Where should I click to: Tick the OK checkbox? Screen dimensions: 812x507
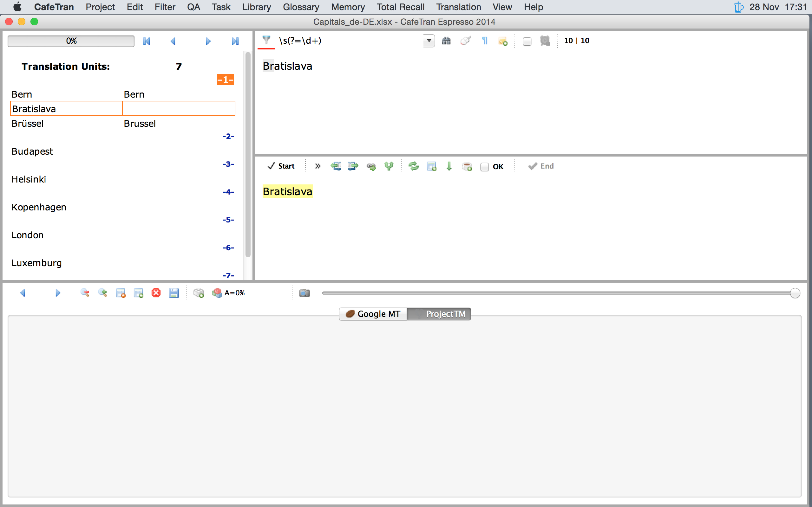[x=485, y=167]
